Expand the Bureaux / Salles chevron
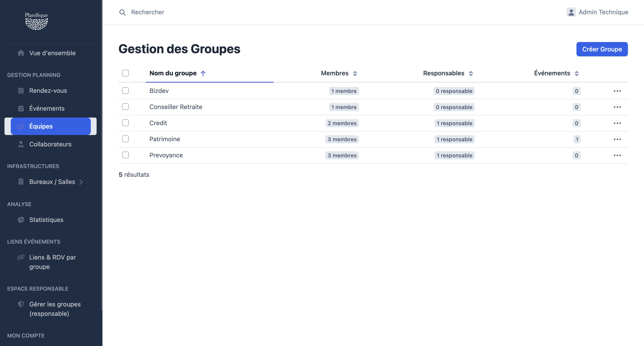The height and width of the screenshot is (346, 644). [x=81, y=182]
